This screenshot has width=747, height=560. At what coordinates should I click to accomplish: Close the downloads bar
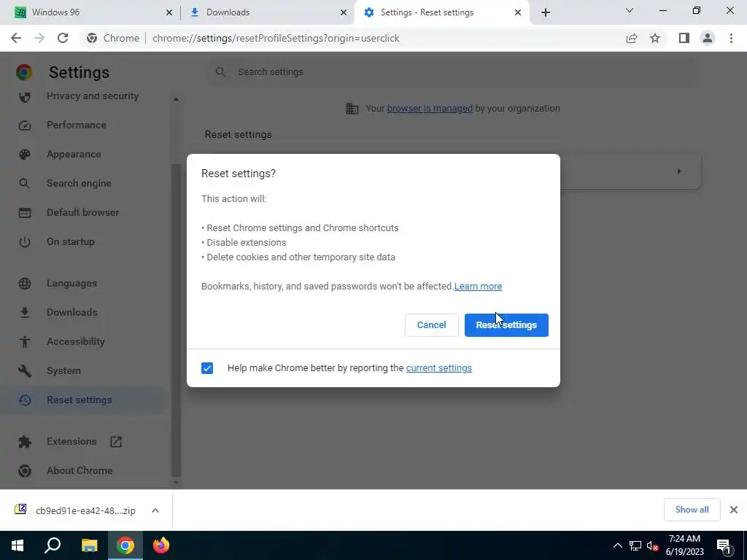click(734, 510)
